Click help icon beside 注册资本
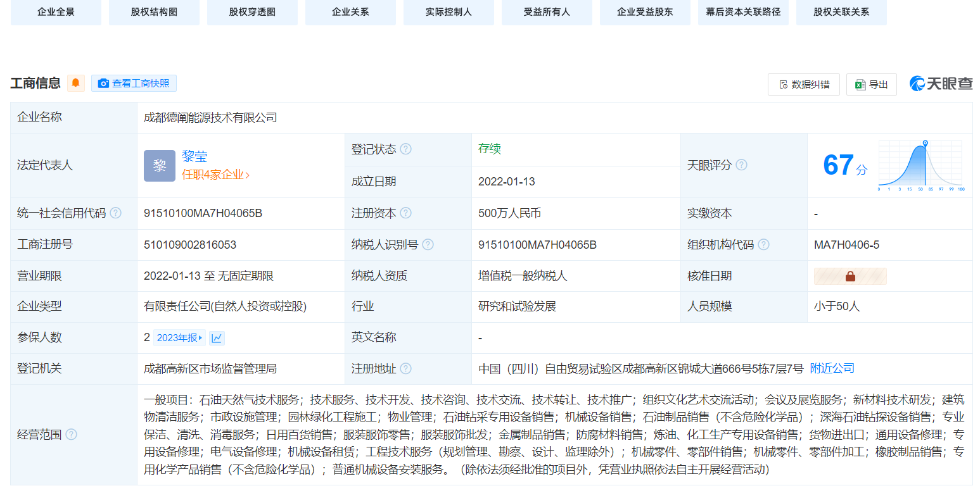 405,213
